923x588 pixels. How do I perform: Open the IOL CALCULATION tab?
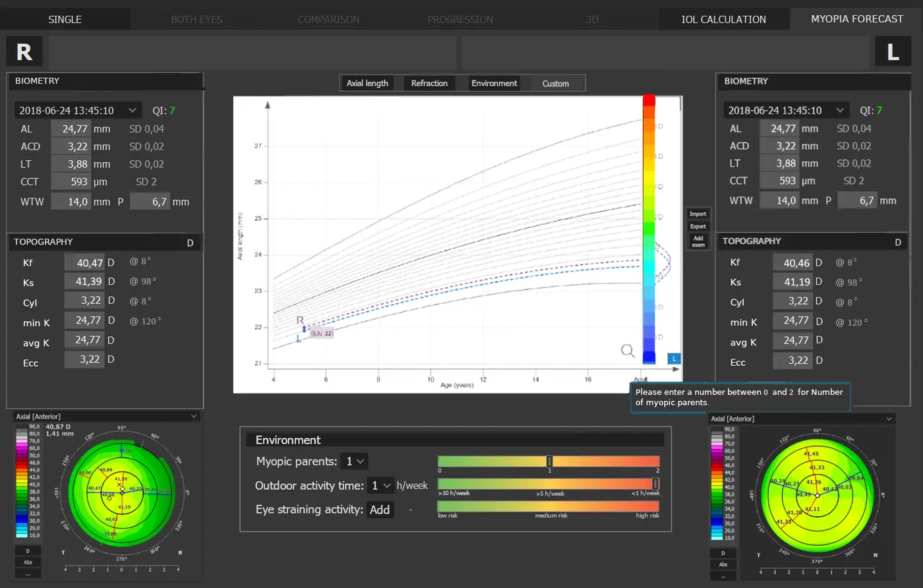tap(723, 19)
